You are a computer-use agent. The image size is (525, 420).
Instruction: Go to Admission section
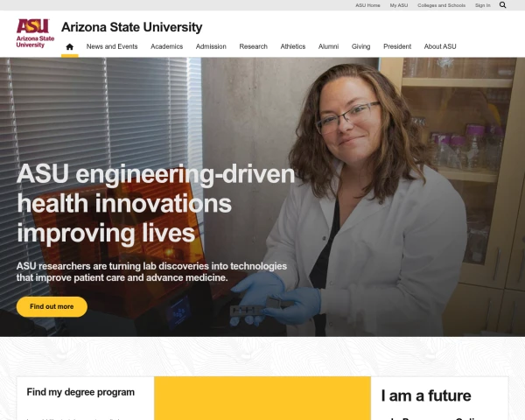tap(211, 46)
